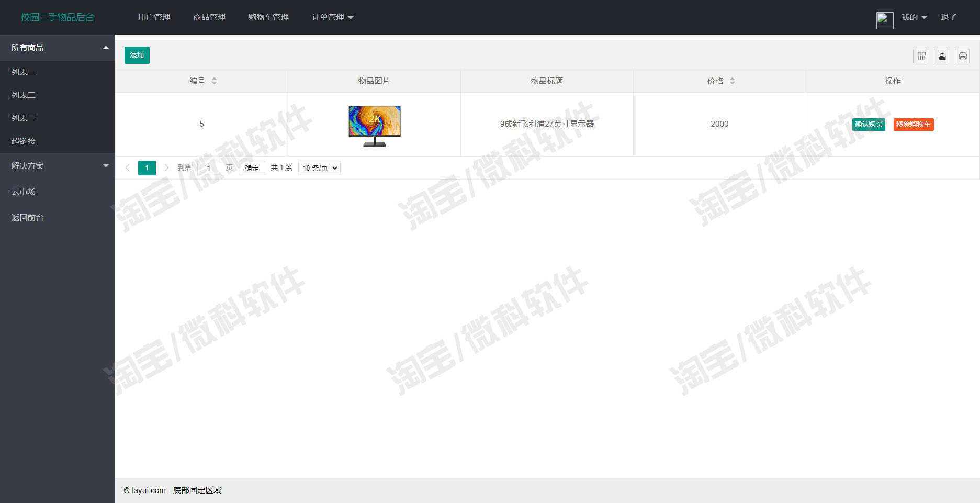Open the 我的 user dropdown

pos(914,17)
